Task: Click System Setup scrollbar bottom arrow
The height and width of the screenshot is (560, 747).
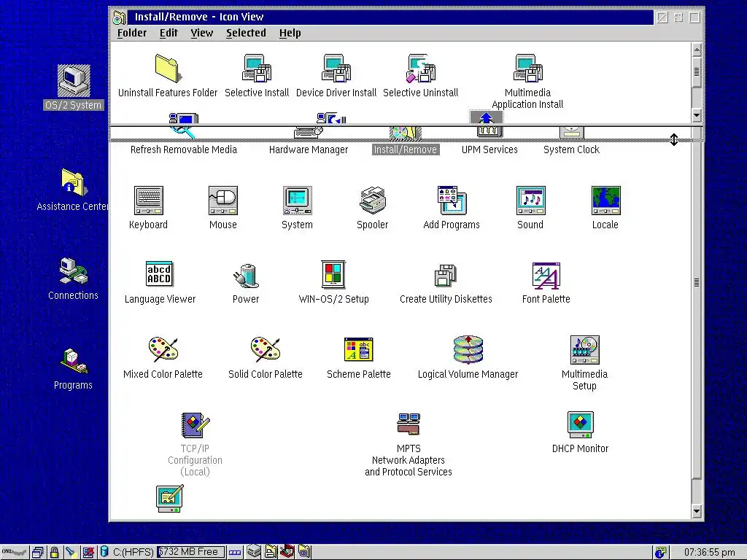Action: [697, 511]
